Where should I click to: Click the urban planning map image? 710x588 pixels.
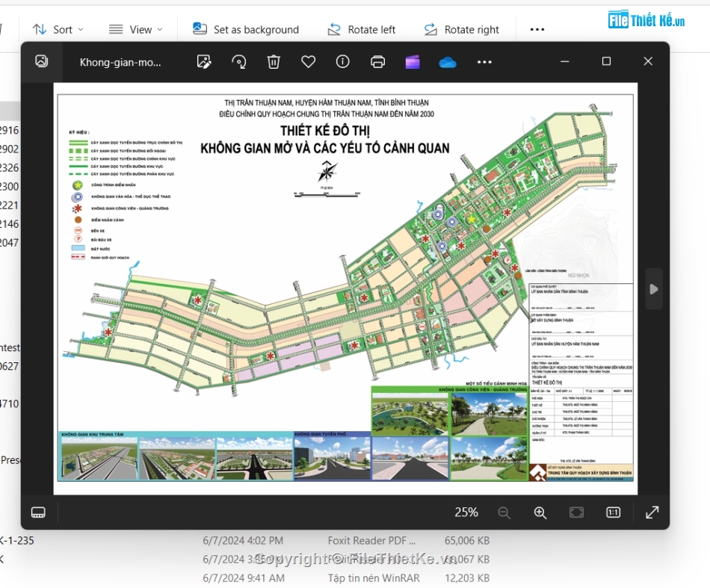(345, 288)
